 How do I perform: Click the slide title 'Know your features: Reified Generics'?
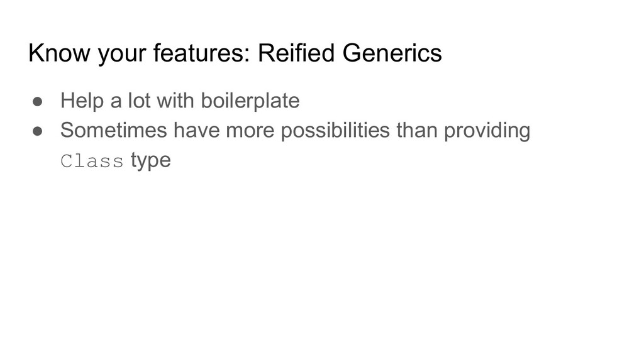pos(235,53)
